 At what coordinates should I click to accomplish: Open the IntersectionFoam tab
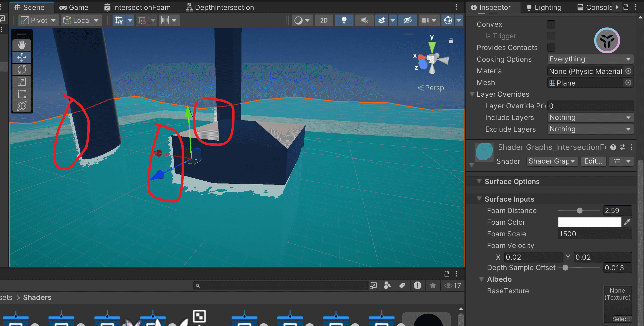point(137,7)
